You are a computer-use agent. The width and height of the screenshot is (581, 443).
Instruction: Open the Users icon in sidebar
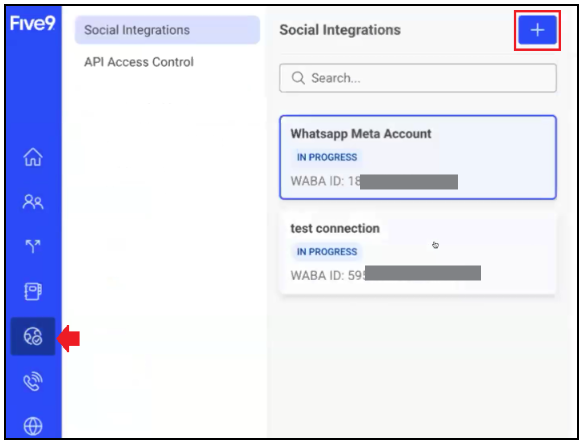point(33,202)
